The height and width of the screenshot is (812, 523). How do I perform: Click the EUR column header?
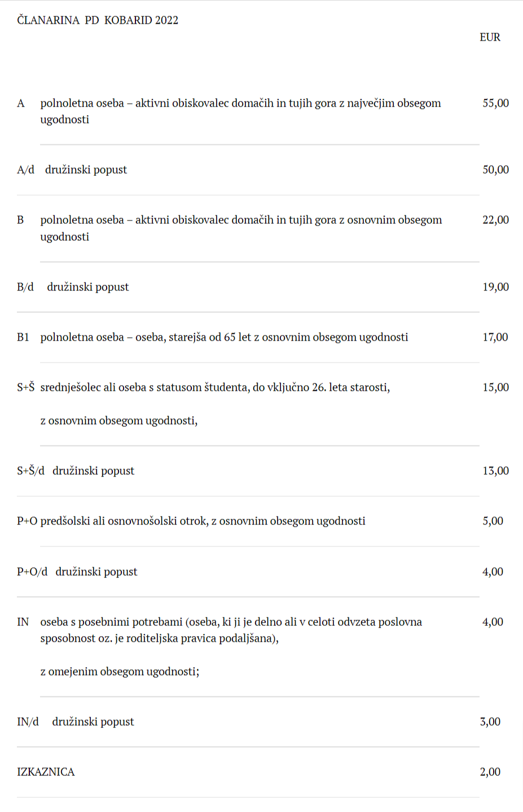[490, 37]
